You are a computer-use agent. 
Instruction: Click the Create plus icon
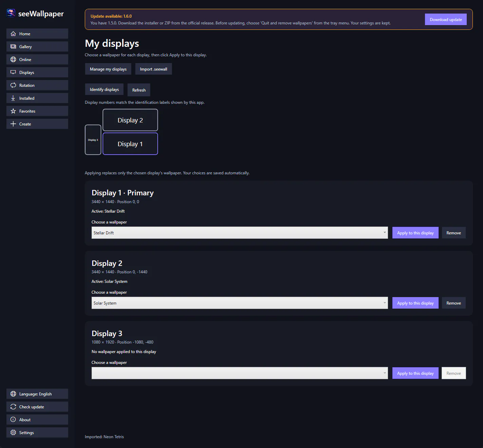[x=13, y=124]
